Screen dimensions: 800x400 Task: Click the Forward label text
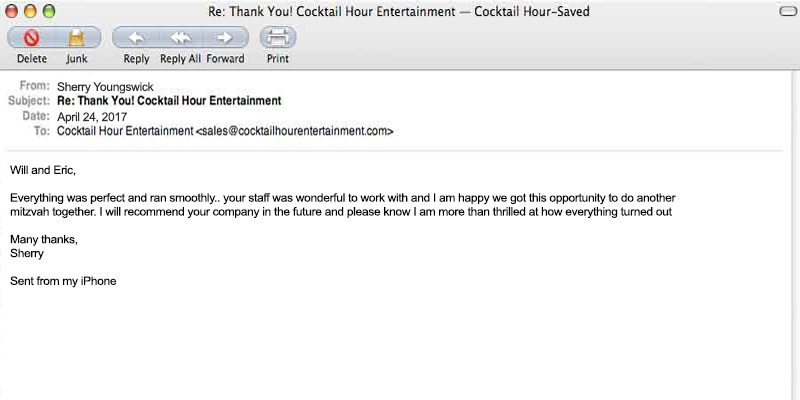(x=226, y=59)
